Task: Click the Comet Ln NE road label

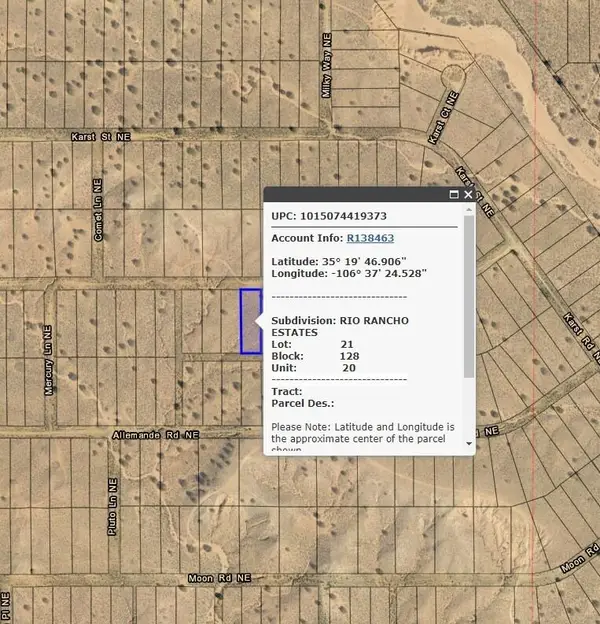Action: pyautogui.click(x=98, y=210)
